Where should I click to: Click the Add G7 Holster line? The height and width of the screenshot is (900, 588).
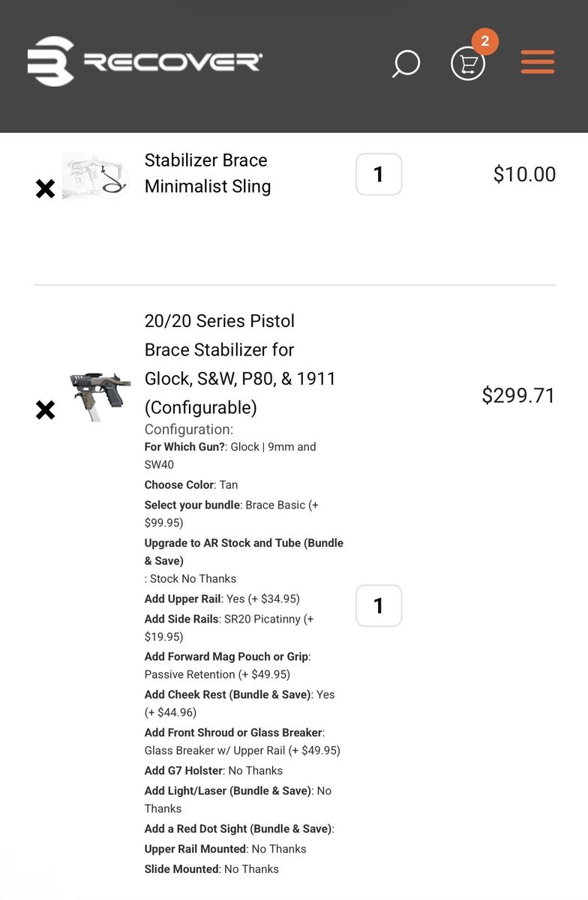click(214, 770)
